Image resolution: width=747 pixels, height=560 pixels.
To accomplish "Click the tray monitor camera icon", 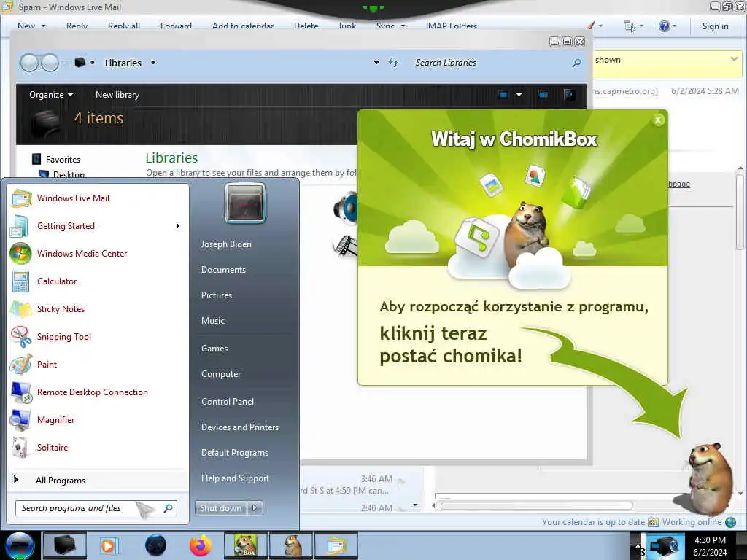I will pyautogui.click(x=664, y=545).
